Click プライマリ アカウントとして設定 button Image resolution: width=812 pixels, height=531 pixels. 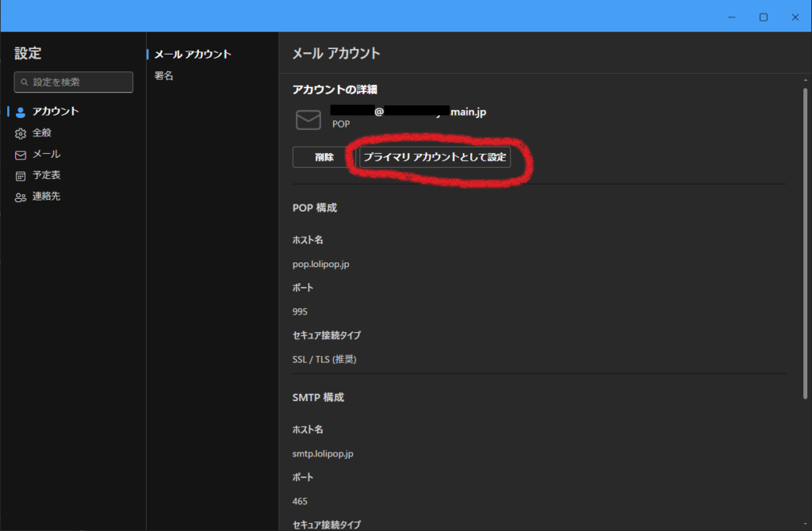(435, 157)
